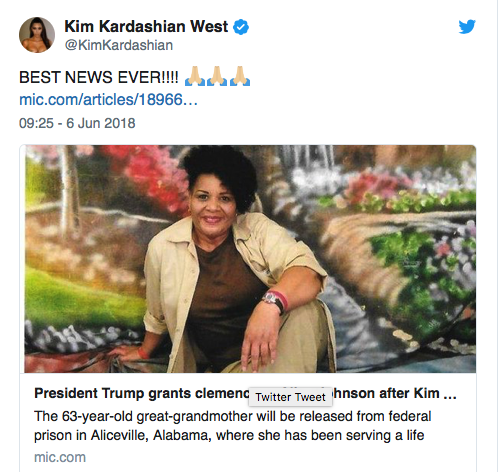This screenshot has height=472, width=498.
Task: Click the last praying hands emoji
Action: pyautogui.click(x=240, y=76)
